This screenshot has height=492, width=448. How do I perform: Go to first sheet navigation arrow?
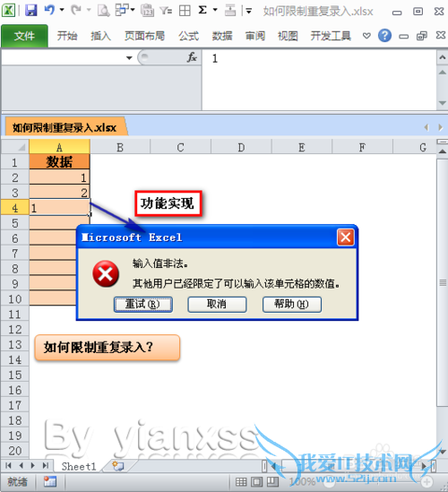point(8,466)
